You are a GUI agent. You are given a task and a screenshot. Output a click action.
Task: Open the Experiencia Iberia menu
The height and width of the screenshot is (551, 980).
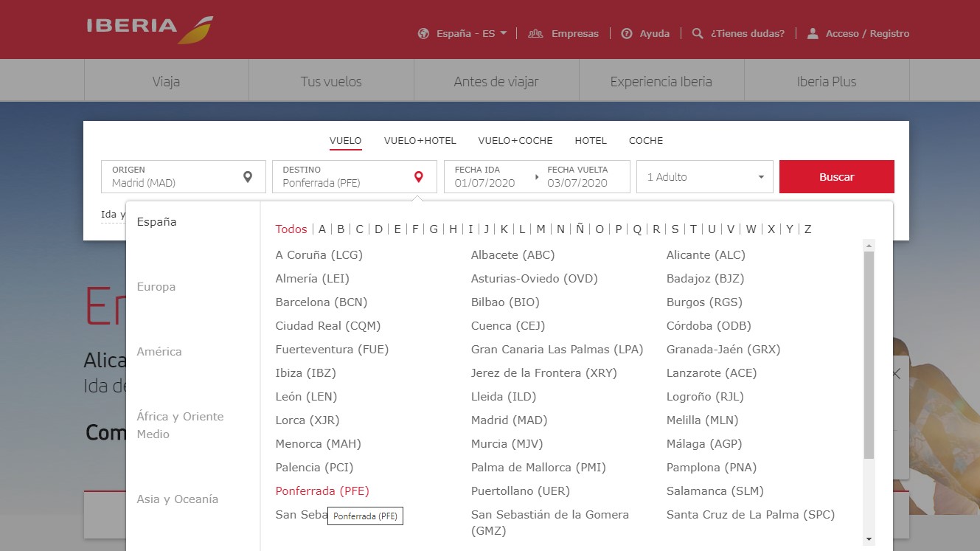(661, 81)
